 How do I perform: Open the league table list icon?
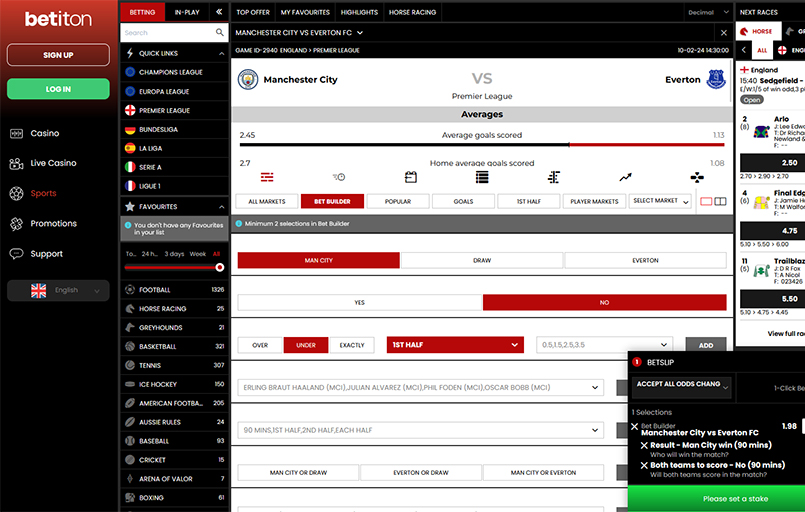click(482, 177)
